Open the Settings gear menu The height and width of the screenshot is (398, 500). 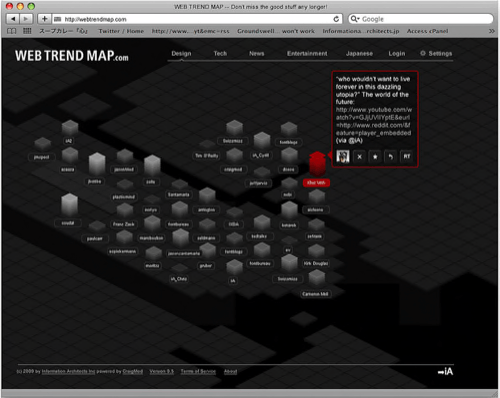436,53
